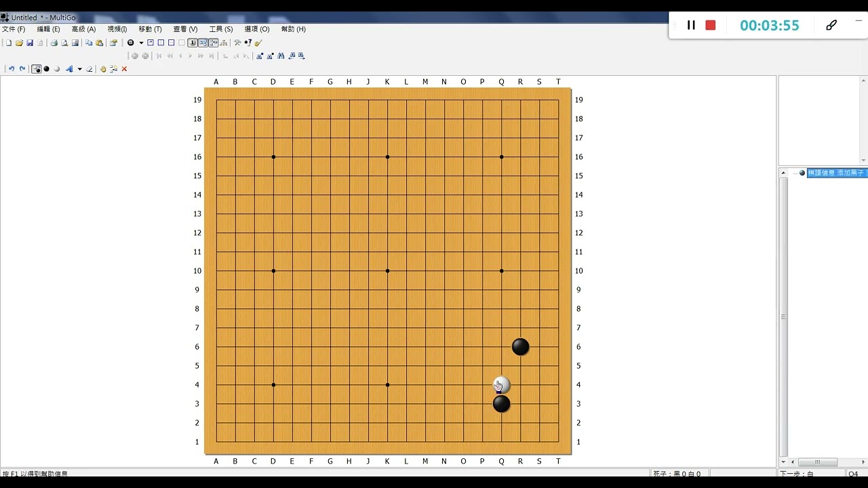This screenshot has height=488, width=868.
Task: Open the 編輯 (E) menu
Action: tap(48, 29)
